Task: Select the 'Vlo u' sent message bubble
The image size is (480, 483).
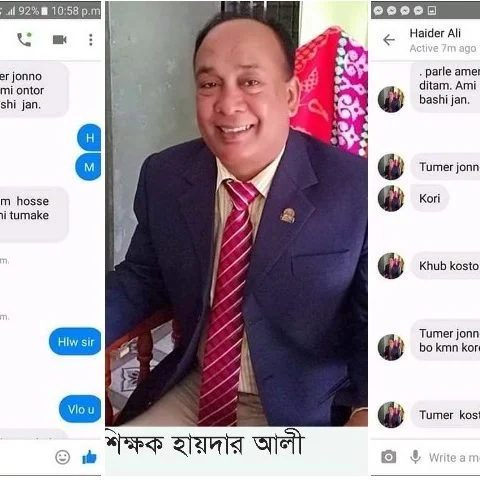Action: (x=80, y=409)
